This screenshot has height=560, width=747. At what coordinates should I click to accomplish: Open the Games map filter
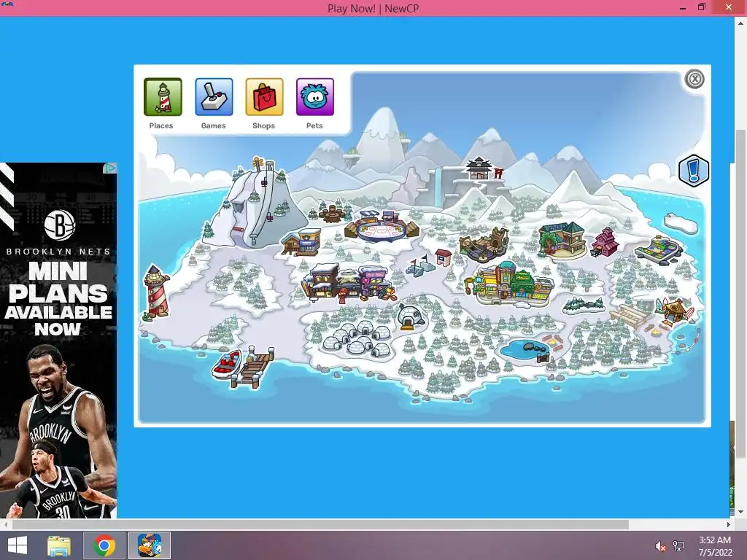pos(214,98)
